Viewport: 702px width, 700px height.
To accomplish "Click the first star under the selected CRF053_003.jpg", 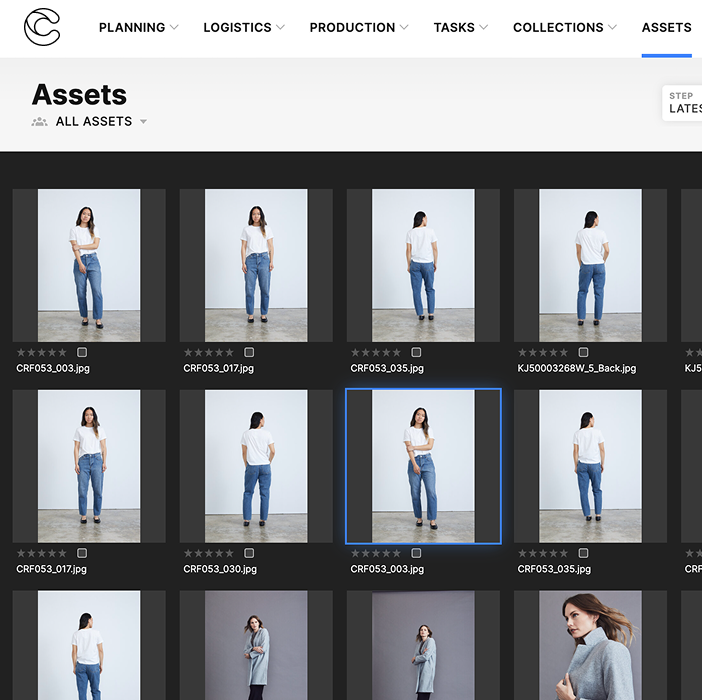I will (355, 553).
